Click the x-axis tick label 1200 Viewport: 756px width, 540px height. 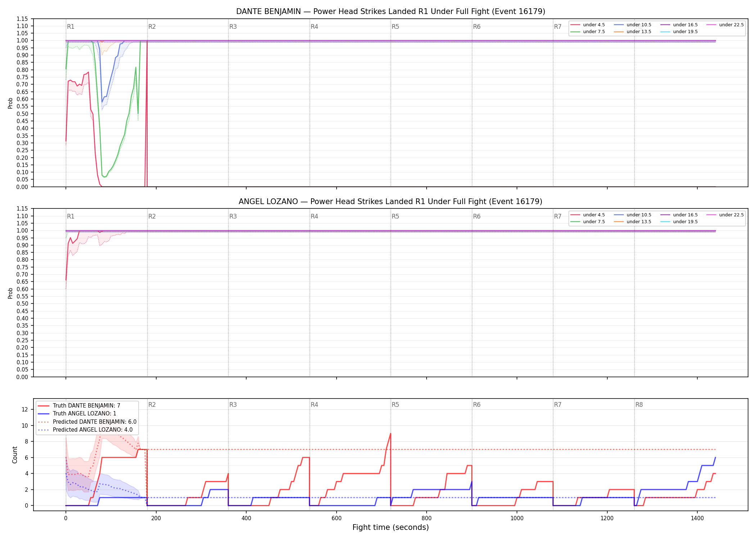click(x=607, y=518)
